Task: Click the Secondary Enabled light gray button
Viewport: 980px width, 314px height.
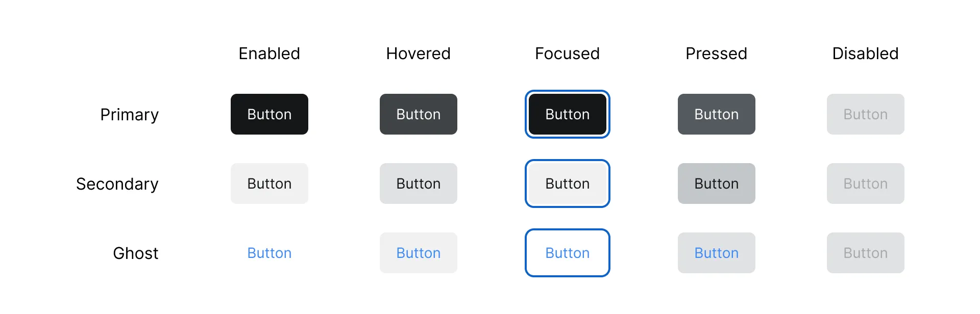Action: pos(269,184)
